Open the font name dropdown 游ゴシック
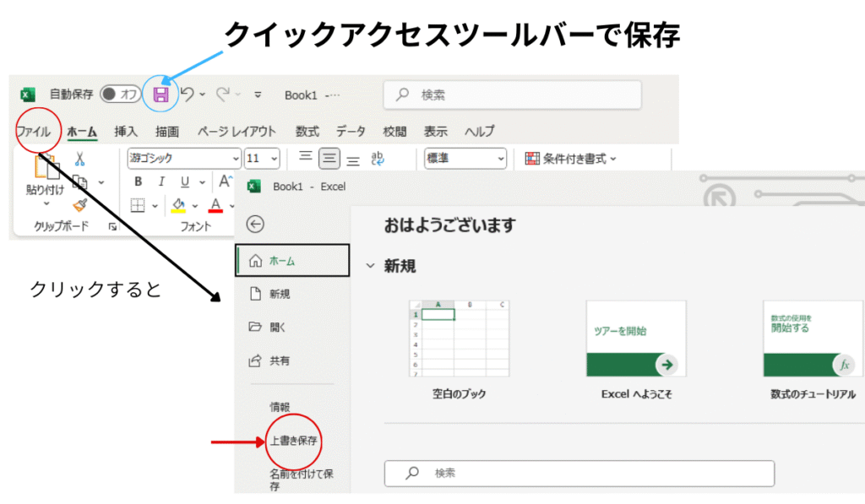Image resolution: width=865 pixels, height=504 pixels. pyautogui.click(x=184, y=158)
